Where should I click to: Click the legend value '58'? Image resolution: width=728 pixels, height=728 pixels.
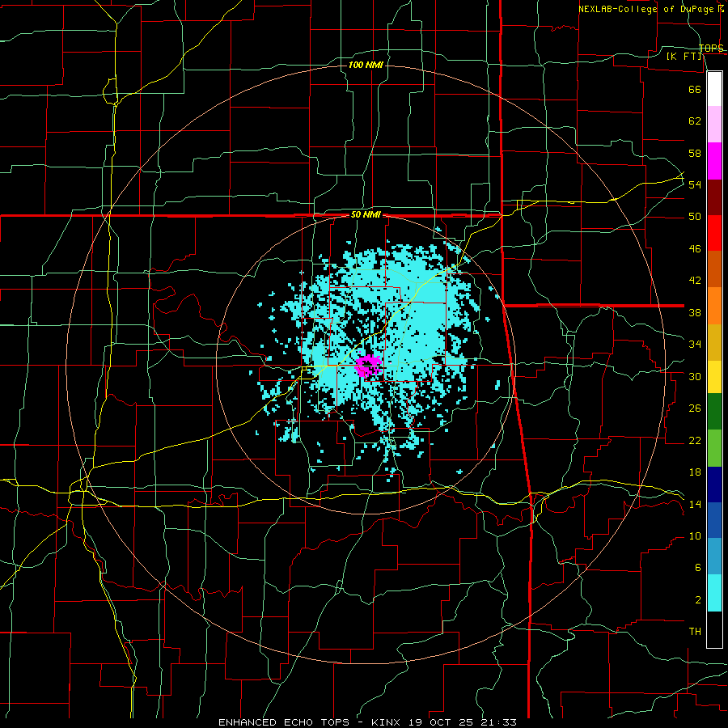(x=695, y=153)
